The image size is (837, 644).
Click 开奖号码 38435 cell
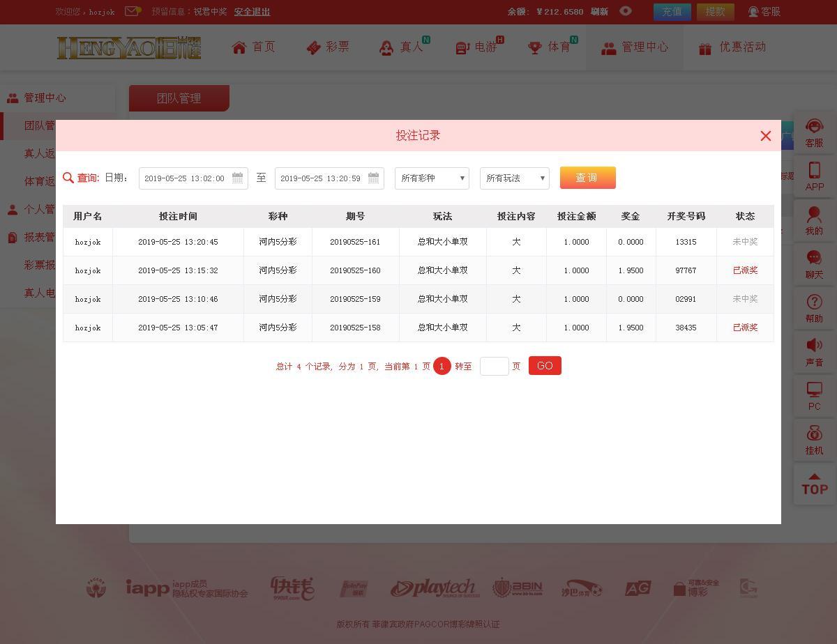pos(686,328)
